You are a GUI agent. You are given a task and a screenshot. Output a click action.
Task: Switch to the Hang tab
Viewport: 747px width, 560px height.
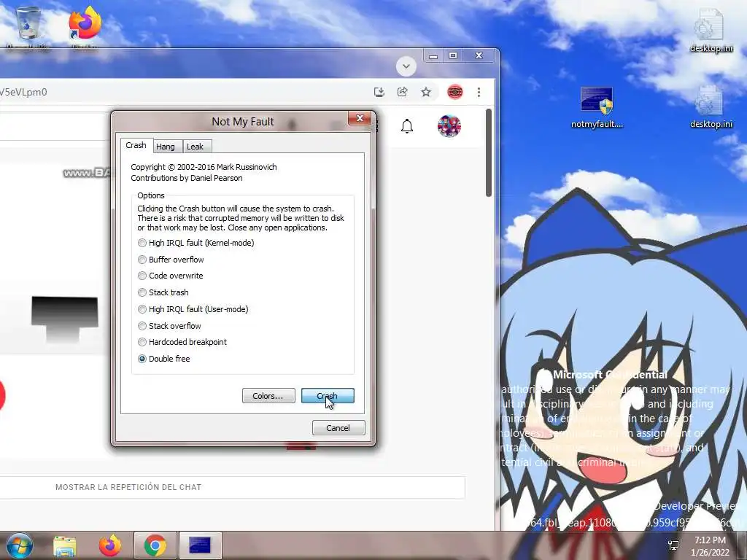(166, 147)
